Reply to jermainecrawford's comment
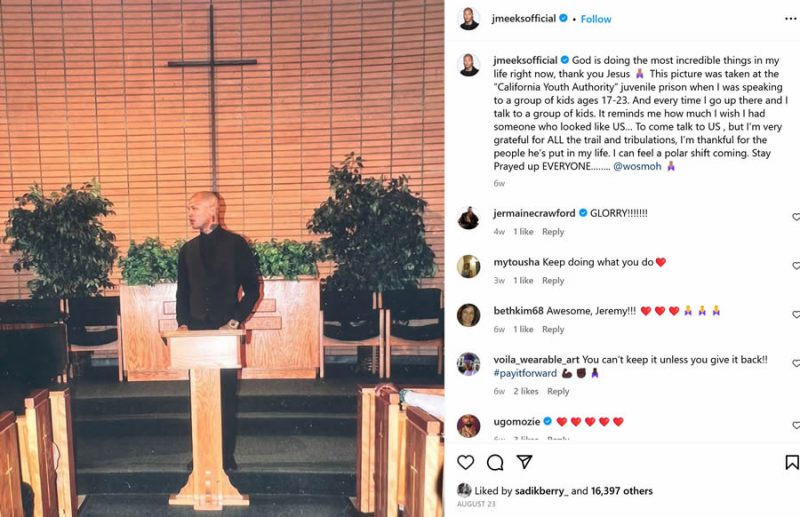Screen dimensions: 800x517 pyautogui.click(x=553, y=232)
